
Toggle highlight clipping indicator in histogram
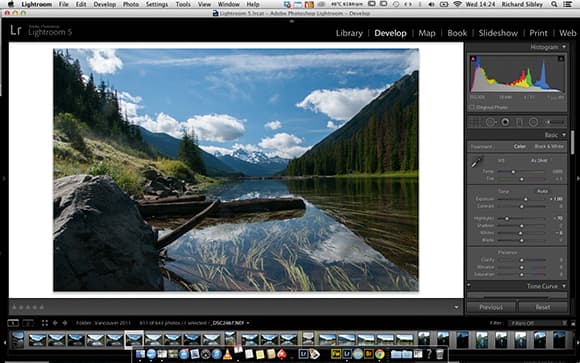click(561, 58)
